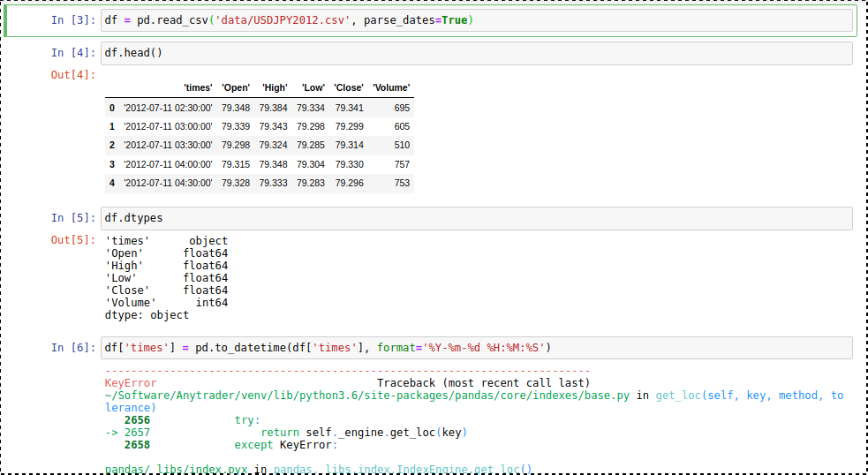Click the 'Low' column header
Viewport: 868px width, 475px height.
pos(313,87)
